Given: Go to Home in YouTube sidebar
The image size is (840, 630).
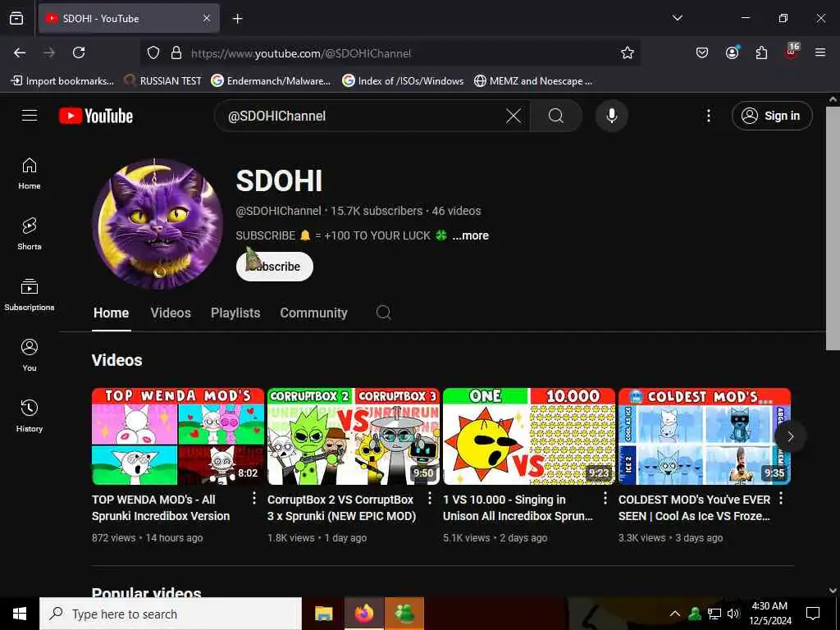Looking at the screenshot, I should [30, 174].
